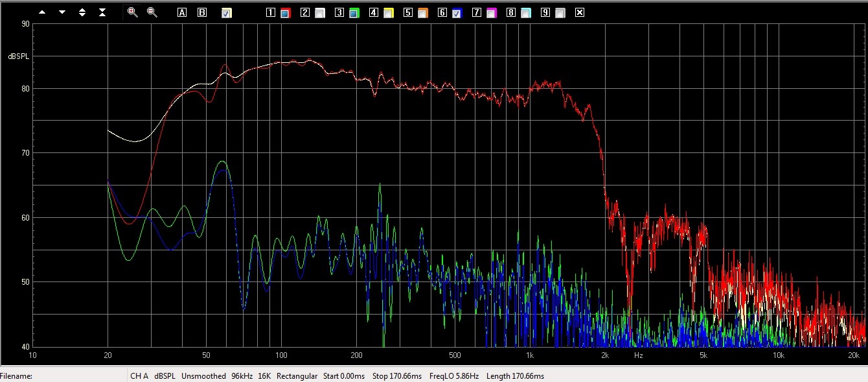Select the A cursor button

[x=182, y=12]
